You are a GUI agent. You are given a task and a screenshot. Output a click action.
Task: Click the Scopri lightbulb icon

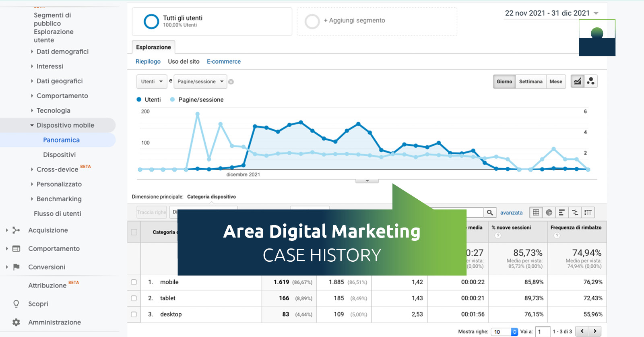16,304
